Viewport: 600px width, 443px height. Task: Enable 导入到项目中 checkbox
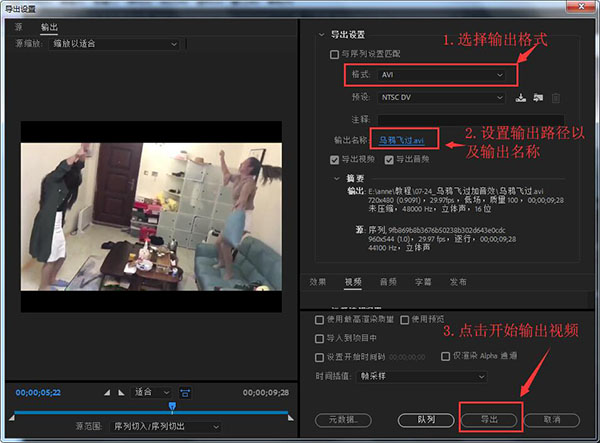[319, 338]
